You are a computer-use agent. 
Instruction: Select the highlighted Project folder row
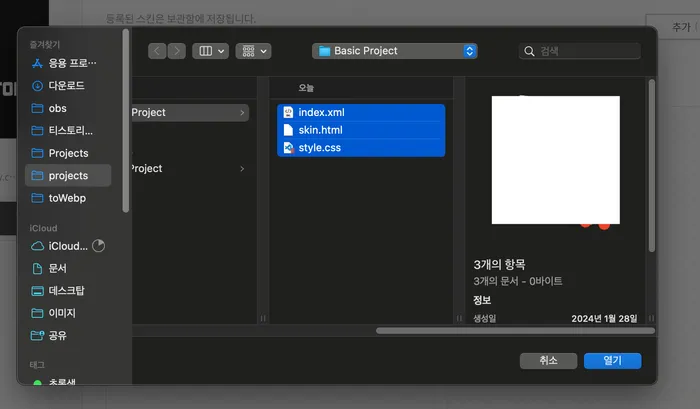(190, 113)
